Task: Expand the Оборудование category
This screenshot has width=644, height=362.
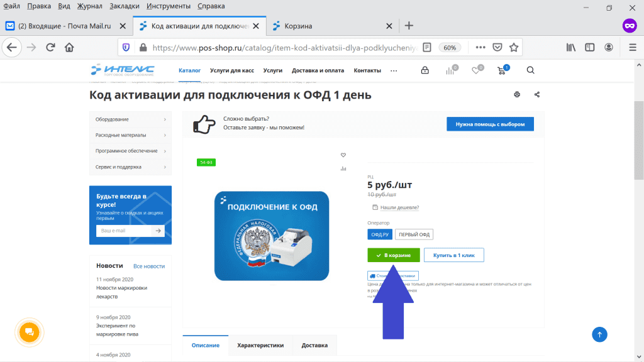Action: (130, 119)
